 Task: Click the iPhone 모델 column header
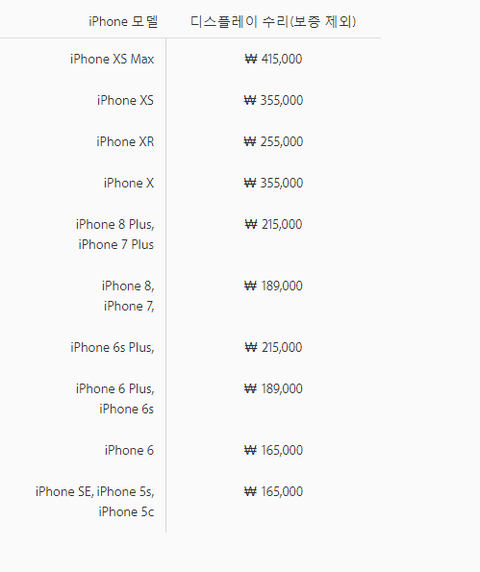[x=123, y=22]
